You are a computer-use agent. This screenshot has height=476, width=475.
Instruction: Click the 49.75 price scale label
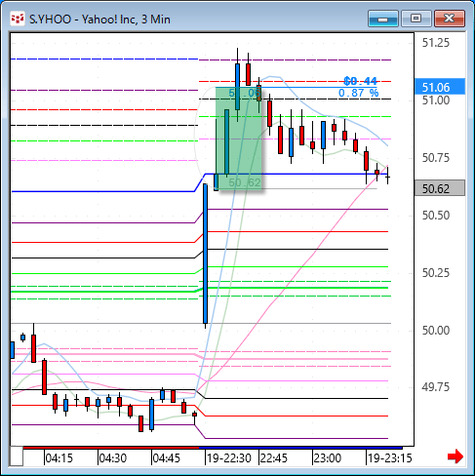436,387
